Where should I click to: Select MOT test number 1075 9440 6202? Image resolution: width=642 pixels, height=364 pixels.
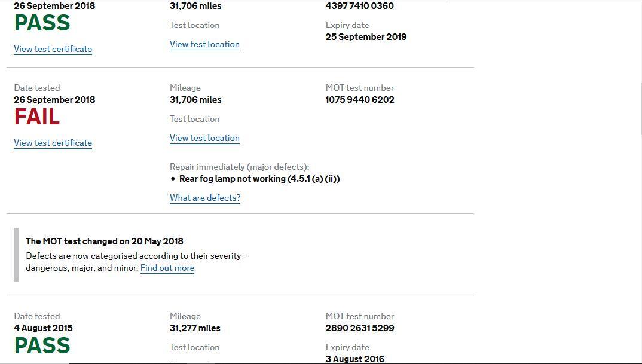pyautogui.click(x=360, y=99)
